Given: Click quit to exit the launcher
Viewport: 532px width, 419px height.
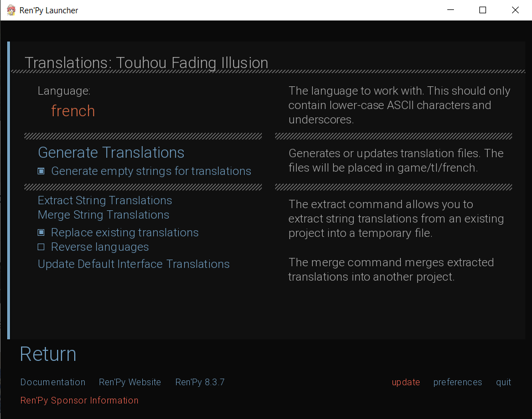Looking at the screenshot, I should click(x=503, y=382).
